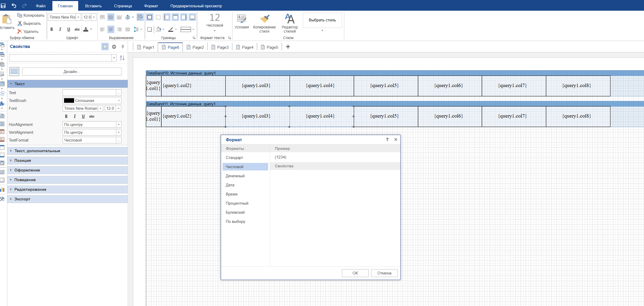Toggle strikethrough in the ribbon Шрифт group

click(x=77, y=29)
